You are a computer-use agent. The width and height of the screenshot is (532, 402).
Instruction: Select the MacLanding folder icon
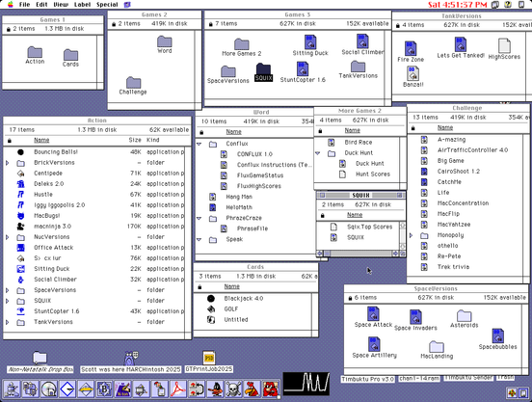pos(437,347)
